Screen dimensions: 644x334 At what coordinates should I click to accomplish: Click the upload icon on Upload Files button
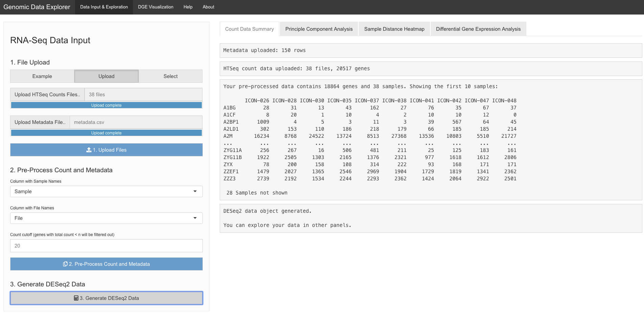pyautogui.click(x=89, y=150)
